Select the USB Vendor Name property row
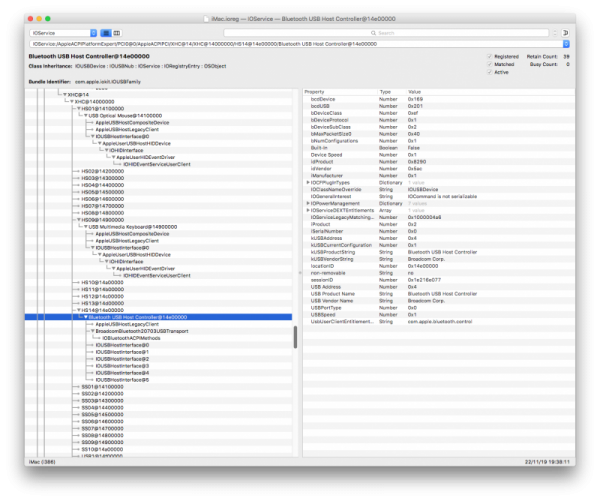The image size is (600, 501). (x=439, y=301)
